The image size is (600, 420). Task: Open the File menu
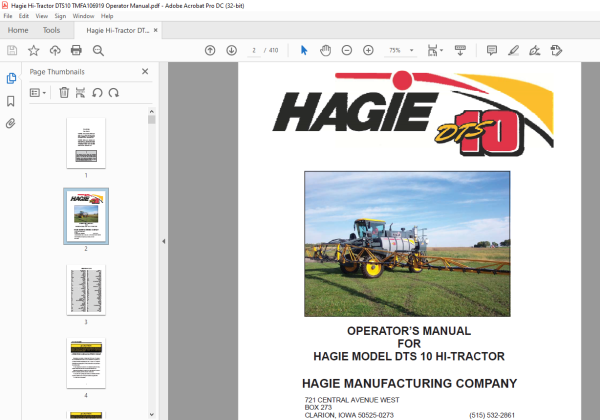[x=8, y=16]
